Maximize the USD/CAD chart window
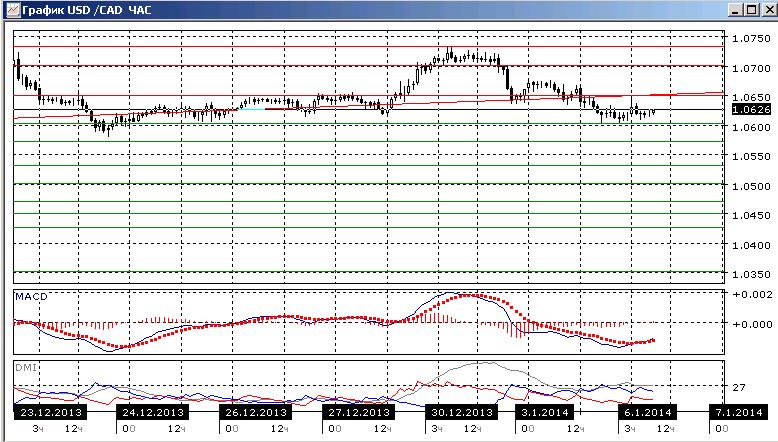This screenshot has height=442, width=778. [x=751, y=10]
